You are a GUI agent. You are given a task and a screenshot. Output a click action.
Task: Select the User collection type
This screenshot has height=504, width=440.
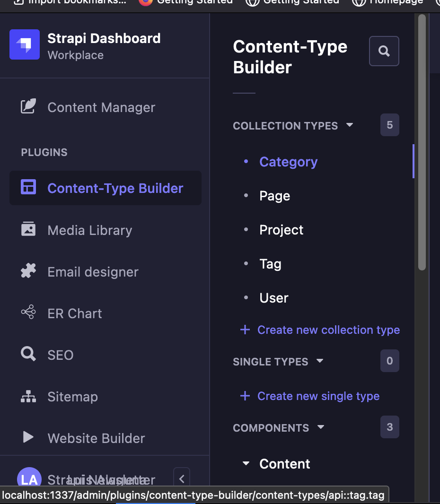274,298
